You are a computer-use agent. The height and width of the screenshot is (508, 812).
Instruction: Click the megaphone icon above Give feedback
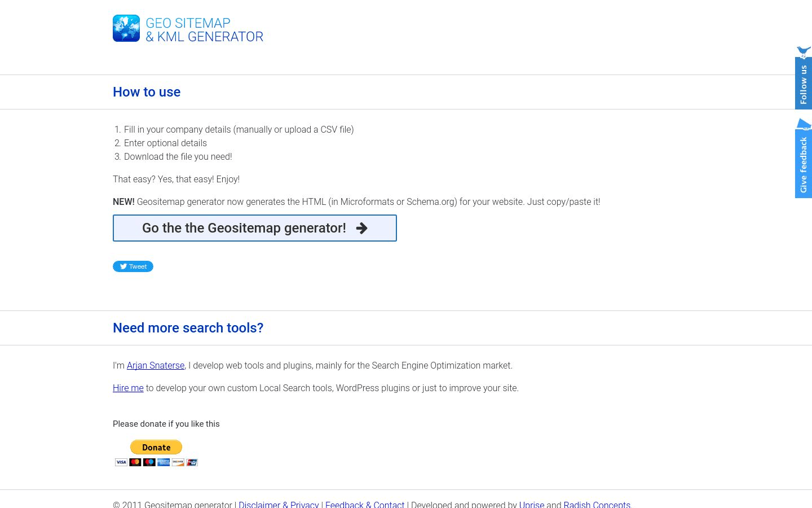pos(804,124)
